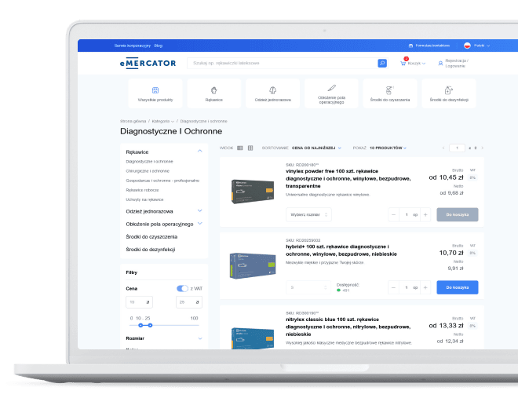Open Serwis korporacyjny link
Viewport: 518px width, 420px height.
point(133,46)
